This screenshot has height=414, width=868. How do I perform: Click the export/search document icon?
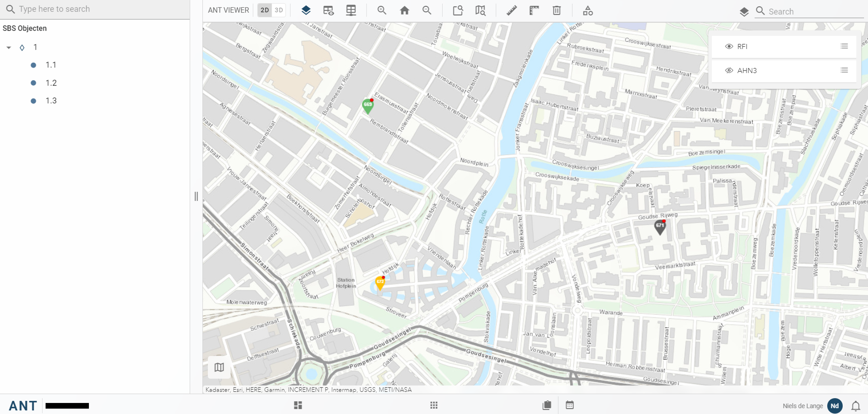[x=457, y=10]
